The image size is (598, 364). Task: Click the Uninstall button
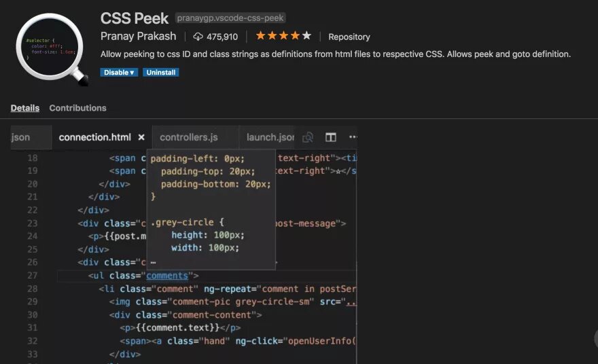[160, 73]
